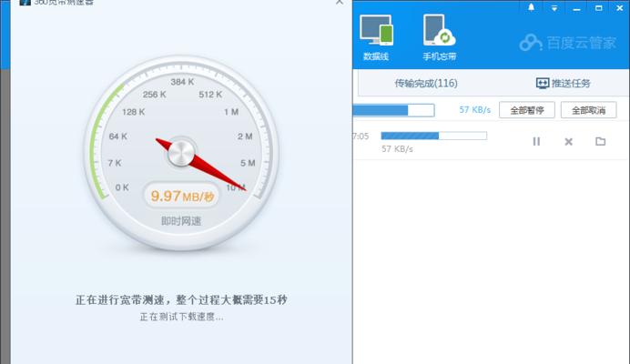Image resolution: width=630 pixels, height=364 pixels.
Task: Click the 9.97 MB/秒 speed readout
Action: (182, 196)
